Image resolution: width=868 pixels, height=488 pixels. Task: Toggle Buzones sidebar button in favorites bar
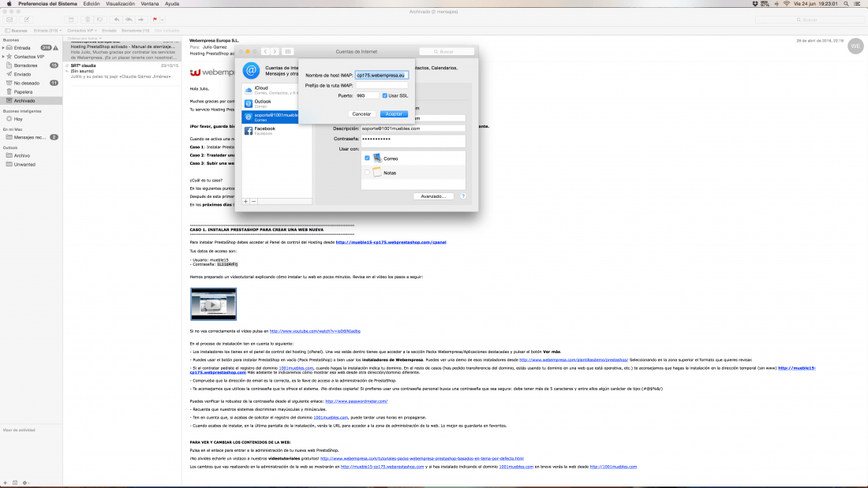click(x=16, y=31)
